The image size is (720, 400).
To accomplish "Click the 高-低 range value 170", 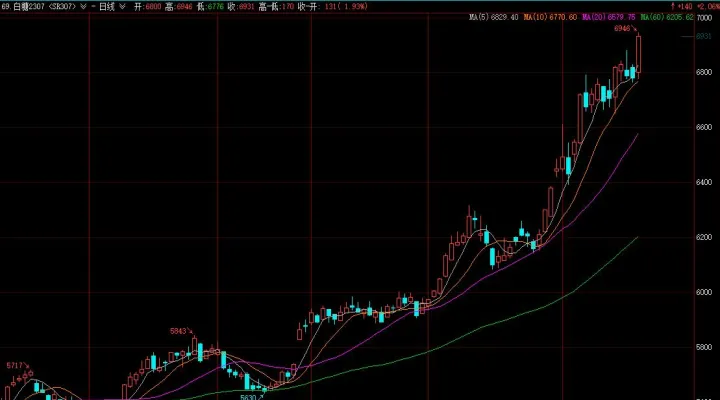I will click(x=288, y=6).
